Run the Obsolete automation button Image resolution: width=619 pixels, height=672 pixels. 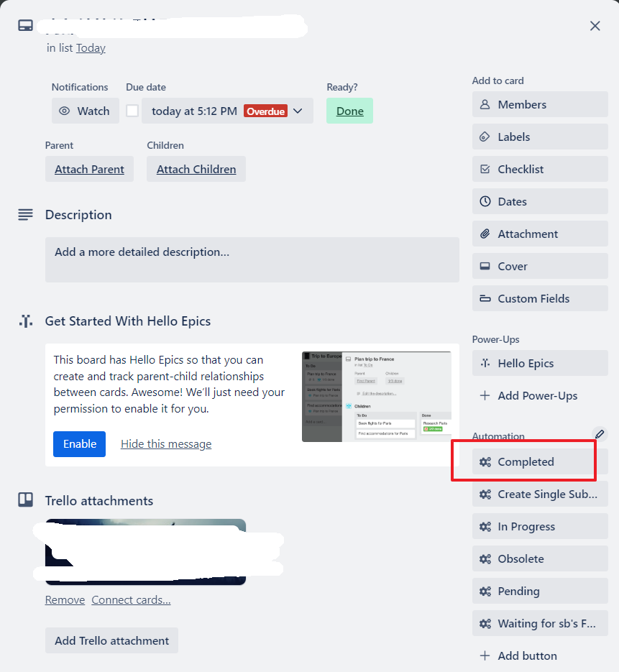point(540,559)
